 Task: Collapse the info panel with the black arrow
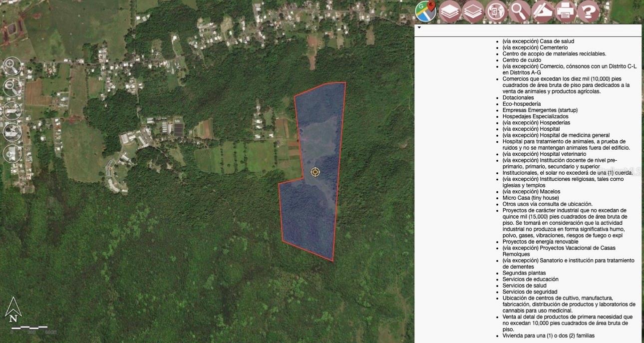[x=419, y=28]
